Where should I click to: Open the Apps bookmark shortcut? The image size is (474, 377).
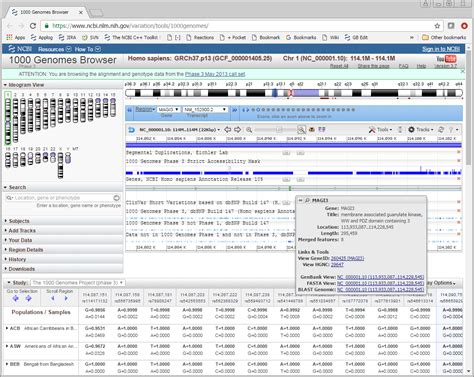tap(16, 38)
